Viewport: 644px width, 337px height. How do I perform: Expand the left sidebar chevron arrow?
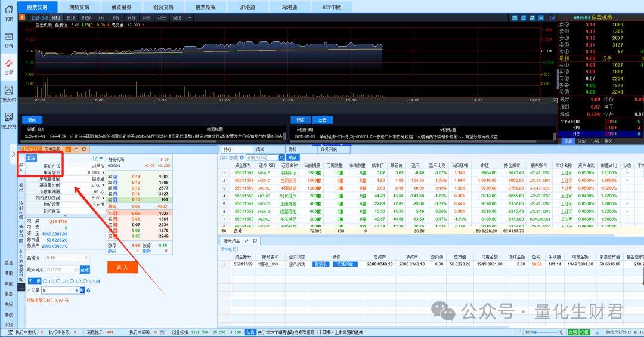[x=13, y=154]
